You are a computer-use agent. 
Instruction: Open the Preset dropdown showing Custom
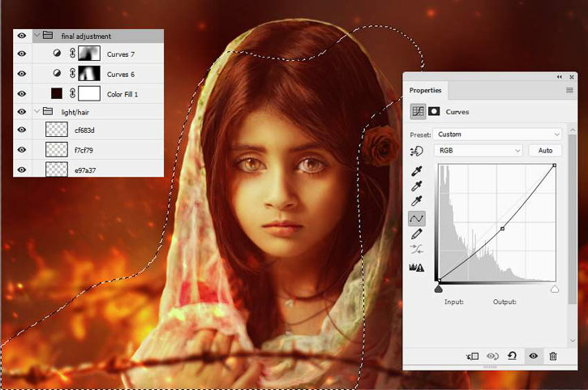pos(497,135)
